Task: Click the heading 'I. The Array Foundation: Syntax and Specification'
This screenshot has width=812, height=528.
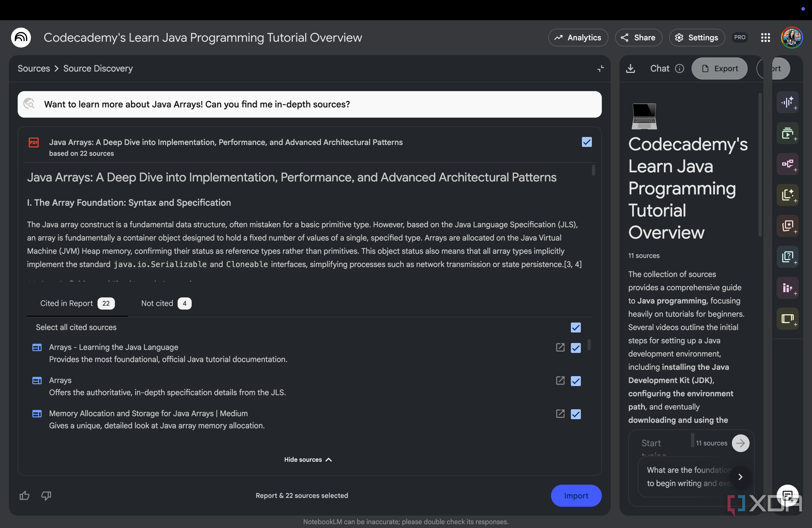Action: pyautogui.click(x=129, y=203)
